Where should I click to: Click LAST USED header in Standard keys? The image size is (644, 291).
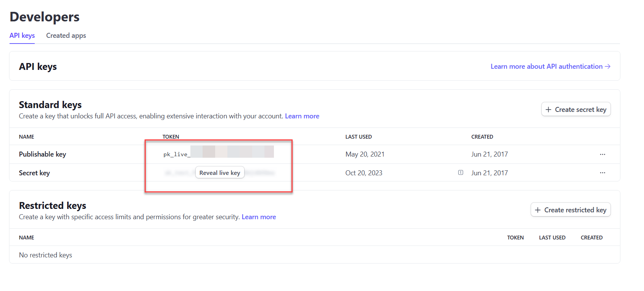[358, 137]
